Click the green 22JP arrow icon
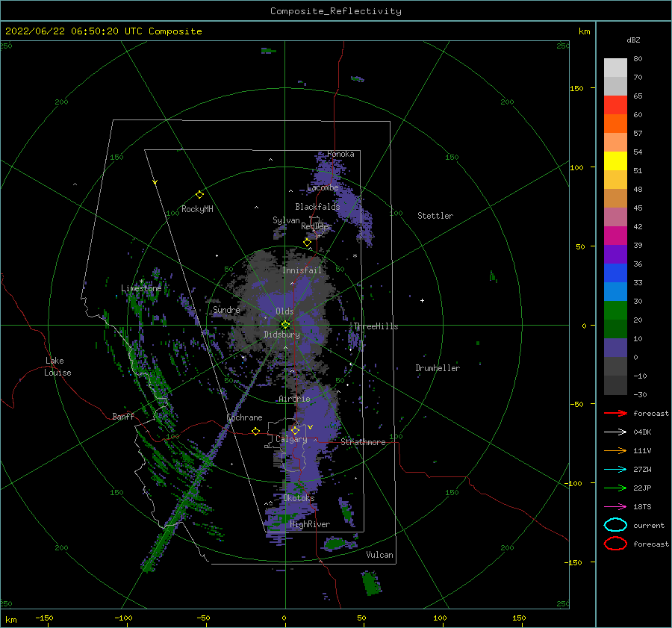The height and width of the screenshot is (628, 672). 615,488
